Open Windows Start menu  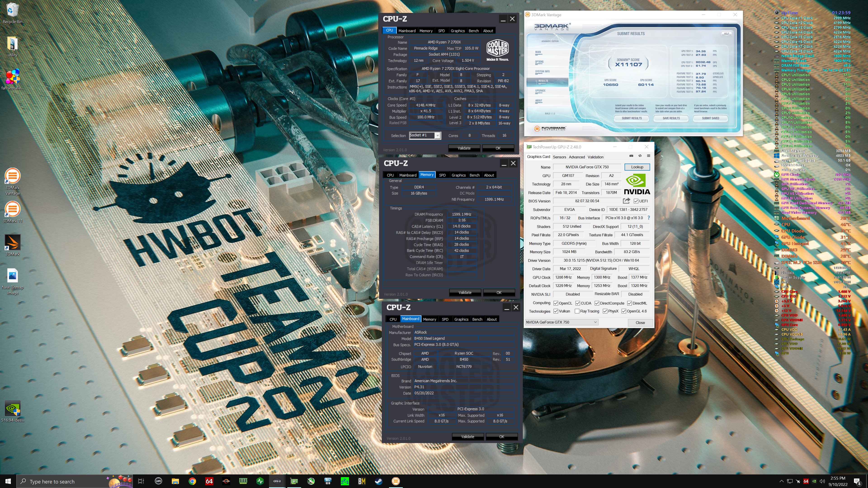8,481
